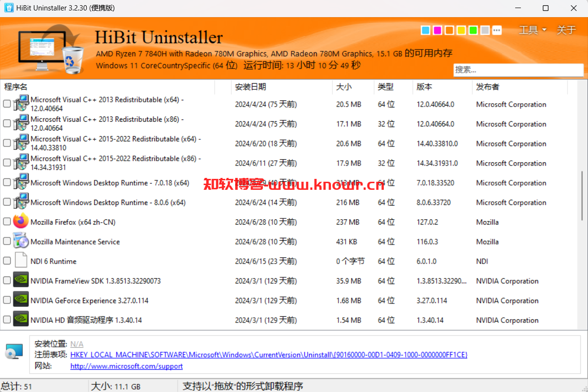Screen dimensions: 588x392
Task: Click the Visual C++ 2015-2022 x64 program icon
Action: (x=21, y=143)
